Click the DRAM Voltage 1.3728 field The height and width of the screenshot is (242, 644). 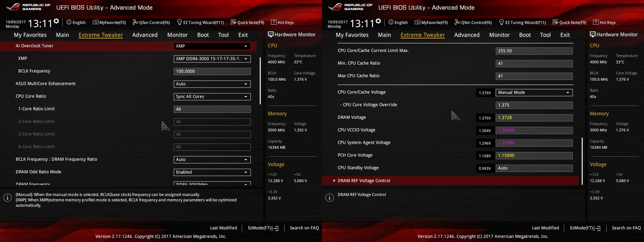click(534, 118)
